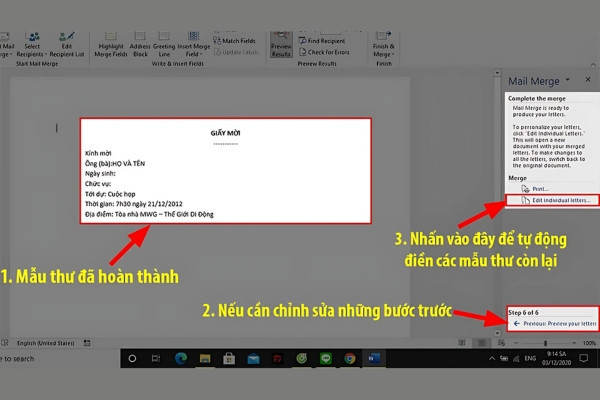Click English (United States) language status
This screenshot has width=600, height=400.
[x=46, y=343]
